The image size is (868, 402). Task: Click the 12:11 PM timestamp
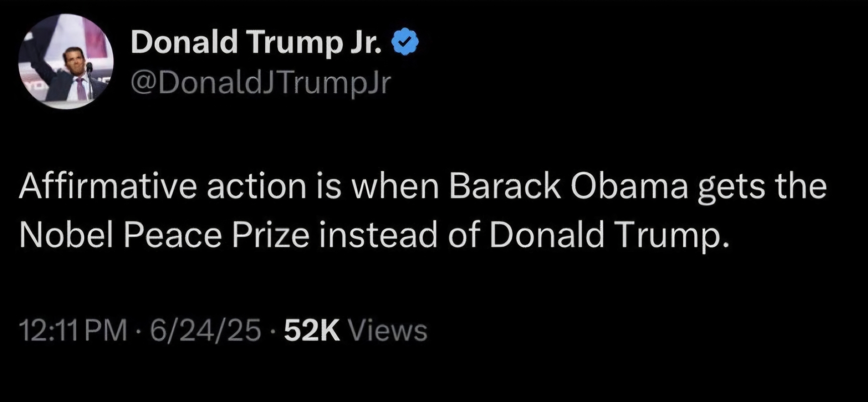point(73,330)
